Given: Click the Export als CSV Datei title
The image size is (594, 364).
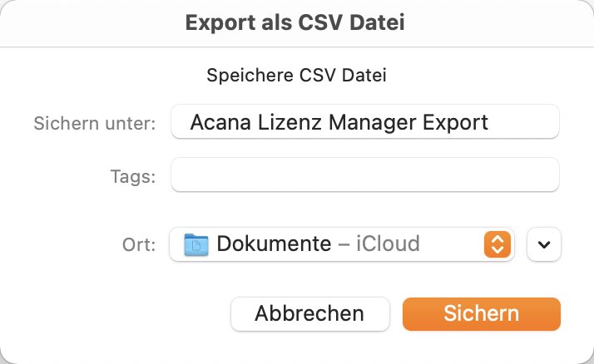Looking at the screenshot, I should click(x=295, y=22).
